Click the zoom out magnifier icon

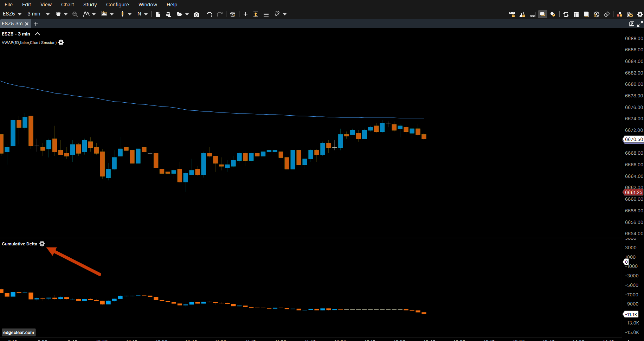(75, 14)
